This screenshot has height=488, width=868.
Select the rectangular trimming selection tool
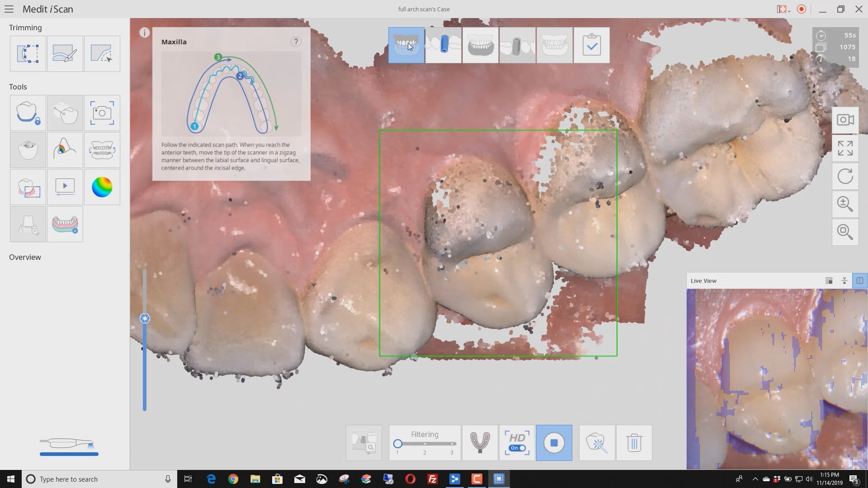pyautogui.click(x=28, y=54)
